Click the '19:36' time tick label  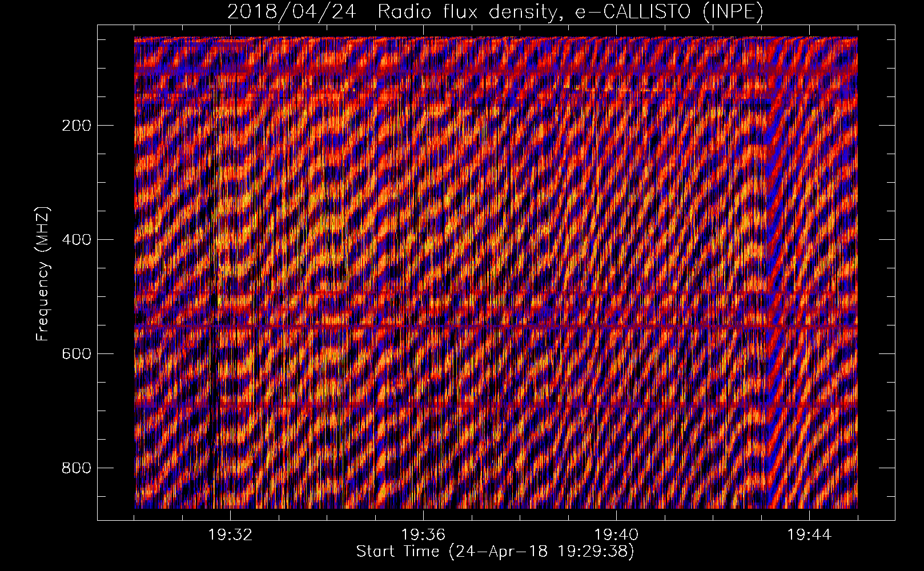tap(423, 535)
